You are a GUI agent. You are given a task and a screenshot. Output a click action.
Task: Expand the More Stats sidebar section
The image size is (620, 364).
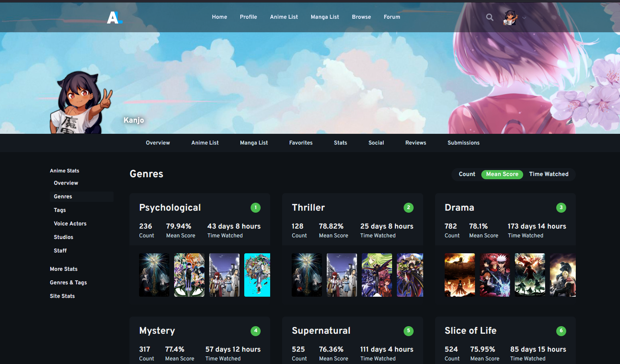point(64,269)
